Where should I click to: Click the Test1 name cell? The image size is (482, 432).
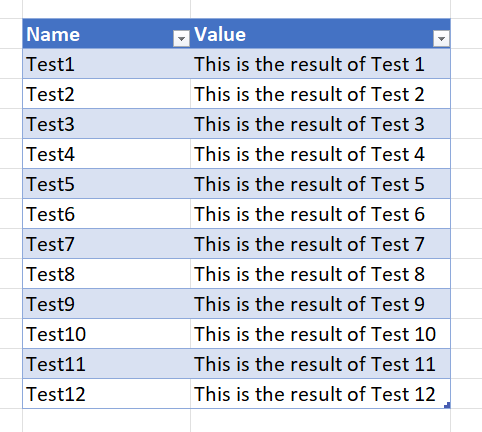click(107, 64)
